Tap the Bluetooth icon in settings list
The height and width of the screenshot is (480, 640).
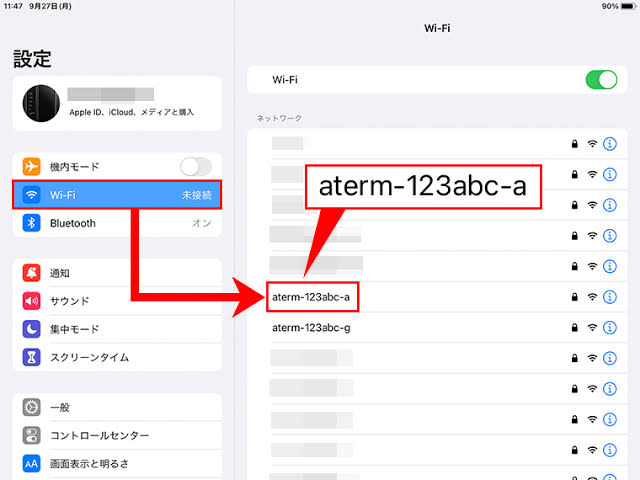pyautogui.click(x=31, y=223)
